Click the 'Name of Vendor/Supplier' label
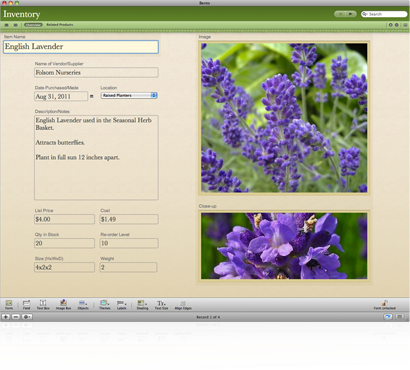Viewport: 410px width, 370px height. pyautogui.click(x=59, y=63)
